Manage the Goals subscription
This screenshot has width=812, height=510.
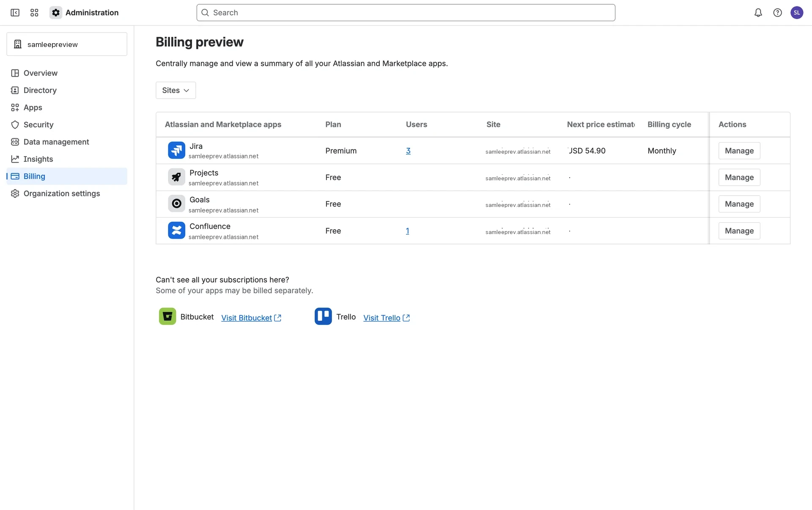[x=739, y=204]
